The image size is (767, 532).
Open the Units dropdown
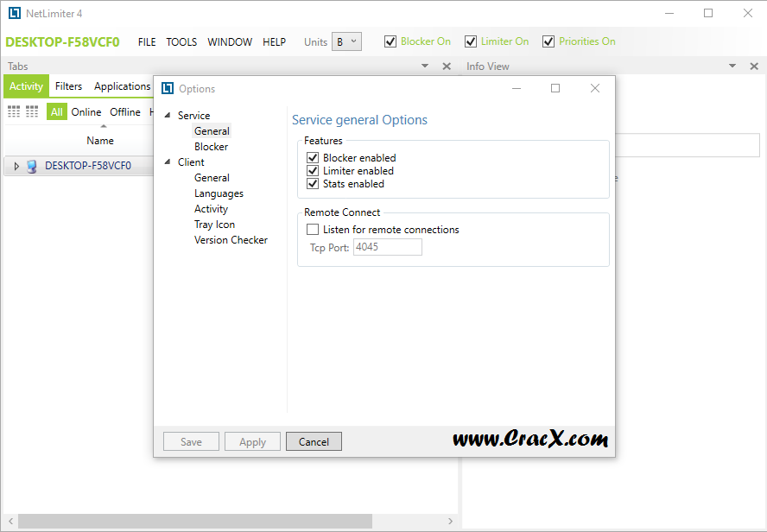click(x=346, y=41)
